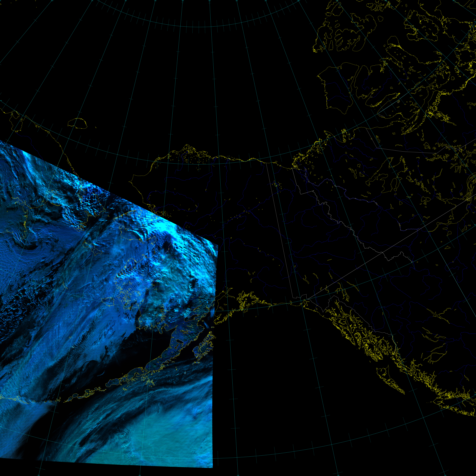The height and width of the screenshot is (476, 476).
Task: Click the 170E longitude label at top
Action: point(92,1)
